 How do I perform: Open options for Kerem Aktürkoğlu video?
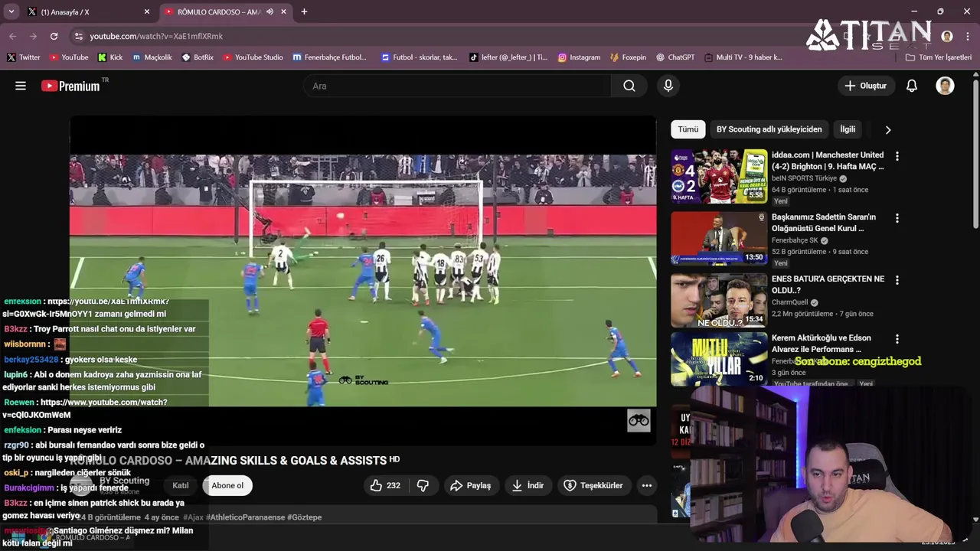coord(897,339)
